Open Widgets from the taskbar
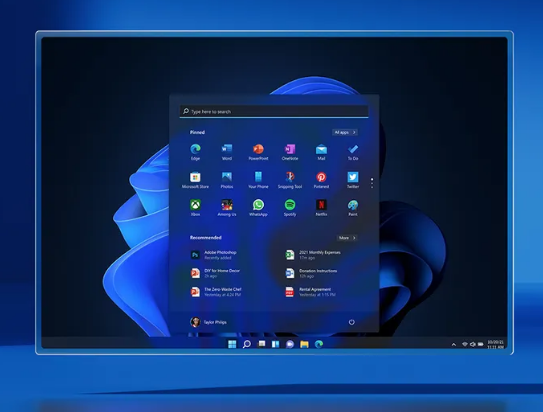Viewport: 543px width, 412px height. (x=276, y=344)
